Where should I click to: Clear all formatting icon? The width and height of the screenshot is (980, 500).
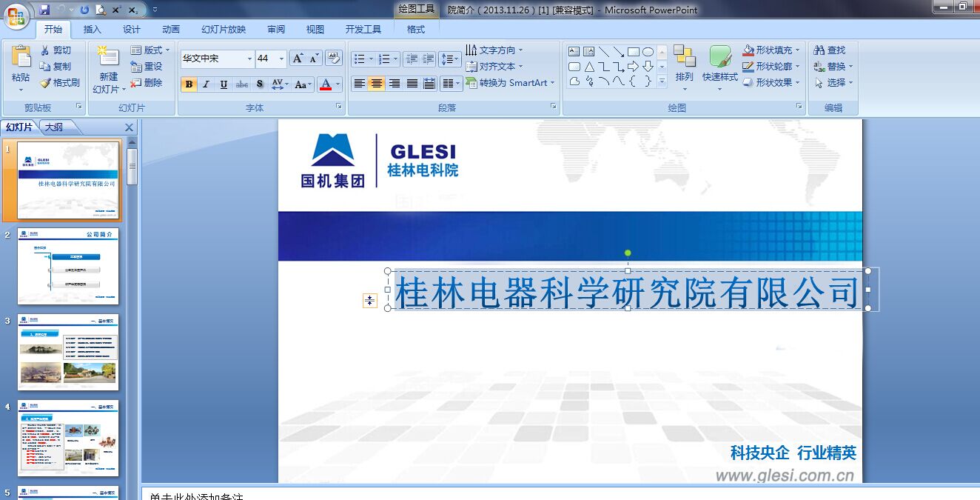[334, 59]
